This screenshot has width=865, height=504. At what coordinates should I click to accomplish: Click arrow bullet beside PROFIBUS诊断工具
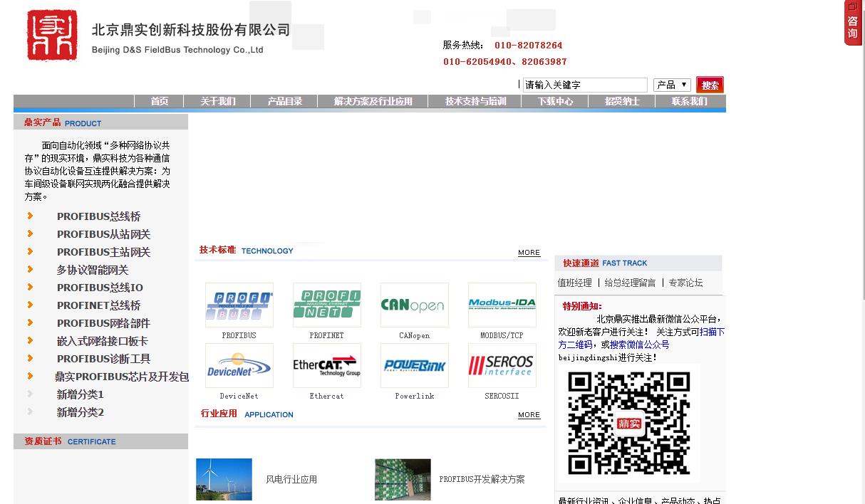point(30,358)
